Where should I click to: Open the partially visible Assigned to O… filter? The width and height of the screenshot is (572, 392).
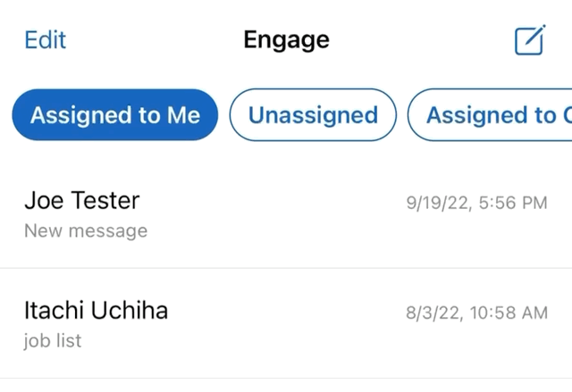coord(490,115)
